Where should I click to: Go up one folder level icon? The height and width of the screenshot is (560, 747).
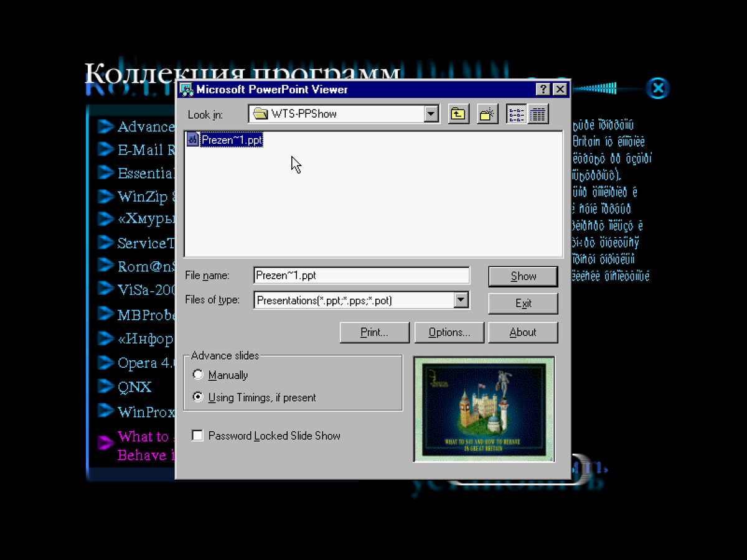click(458, 114)
